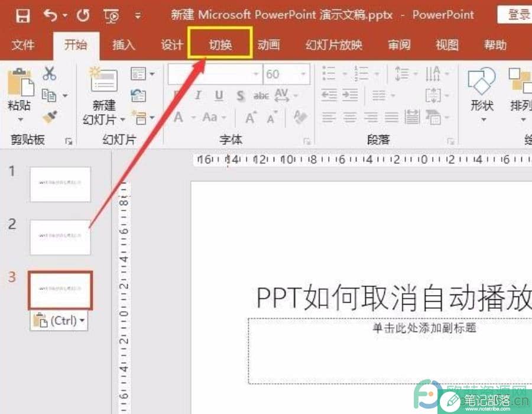This screenshot has width=532, height=414.
Task: Open the 审阅 review tab
Action: 399,45
